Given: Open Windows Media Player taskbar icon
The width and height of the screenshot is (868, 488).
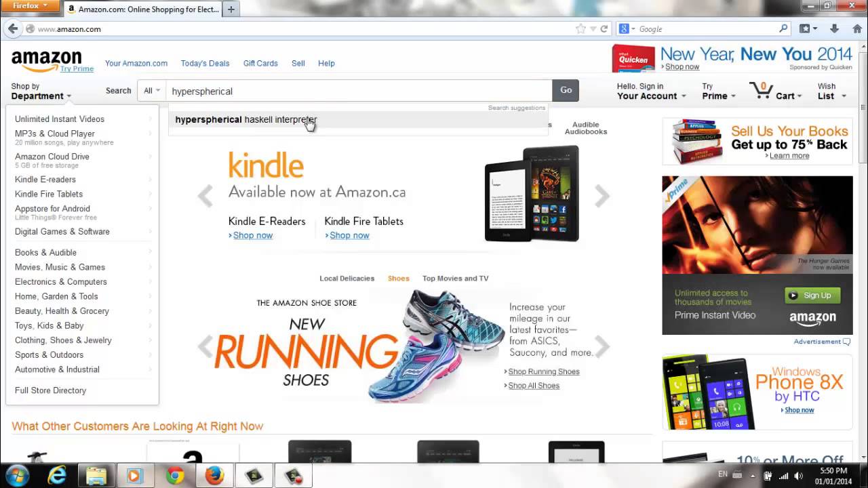Looking at the screenshot, I should coord(134,476).
